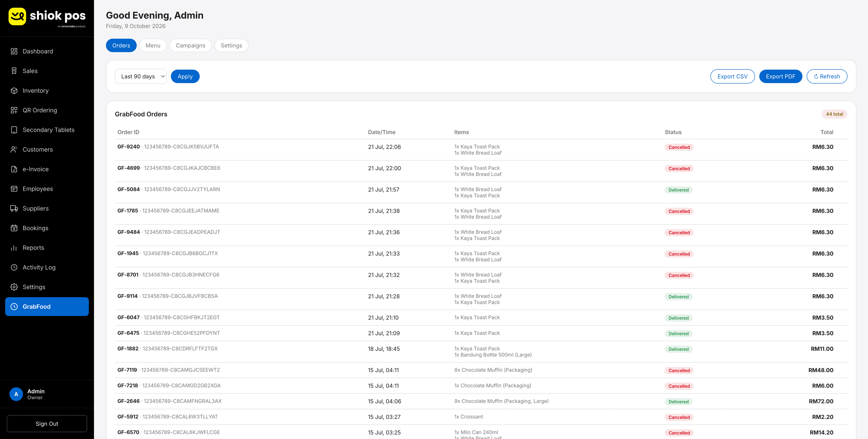Click the GrabFood sidebar icon

[x=14, y=307]
